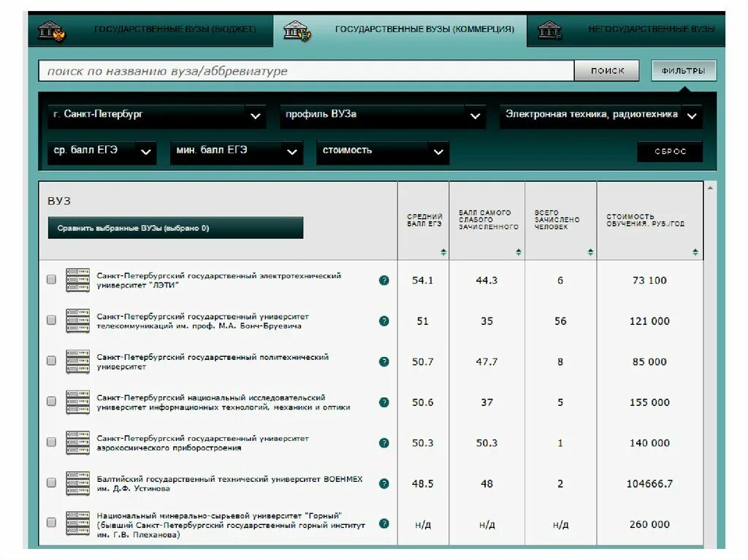
Task: Click the table scrollbar up arrow
Action: coord(710,188)
